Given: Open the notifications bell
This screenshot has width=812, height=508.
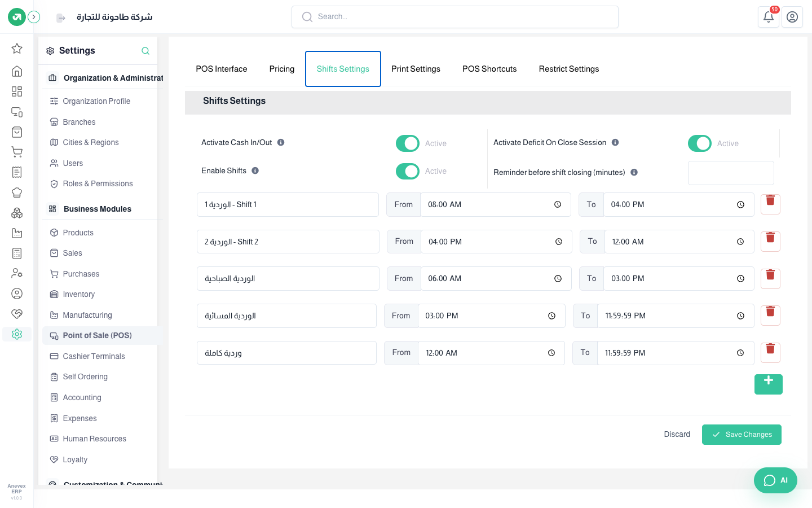Looking at the screenshot, I should tap(769, 17).
